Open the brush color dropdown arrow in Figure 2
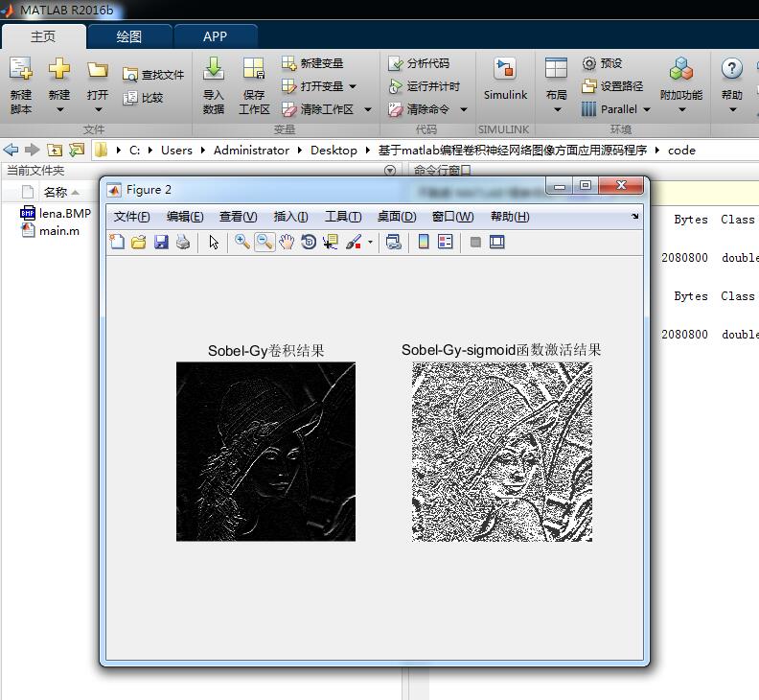759x700 pixels. (x=370, y=243)
